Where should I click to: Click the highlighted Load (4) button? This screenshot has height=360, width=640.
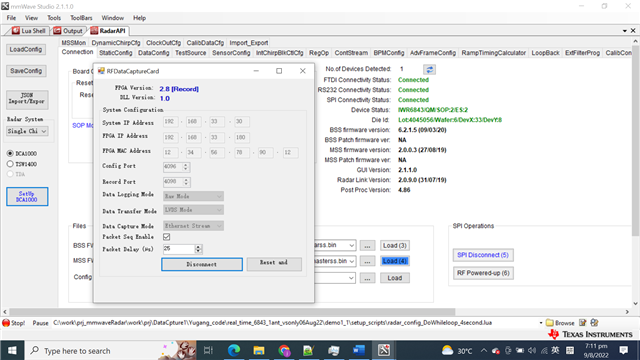(x=395, y=261)
